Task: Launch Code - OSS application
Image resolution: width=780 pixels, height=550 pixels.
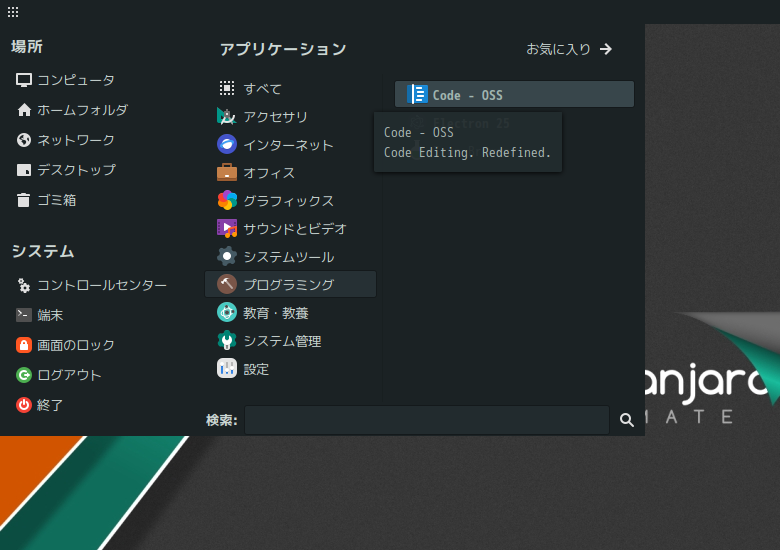Action: [x=514, y=94]
